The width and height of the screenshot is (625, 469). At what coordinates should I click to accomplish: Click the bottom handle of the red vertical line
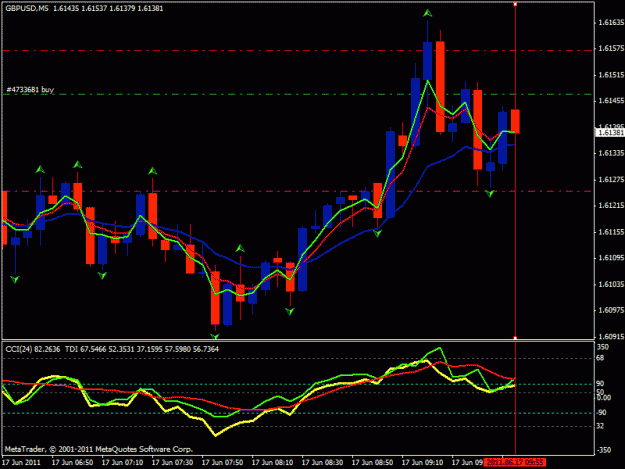tap(515, 338)
